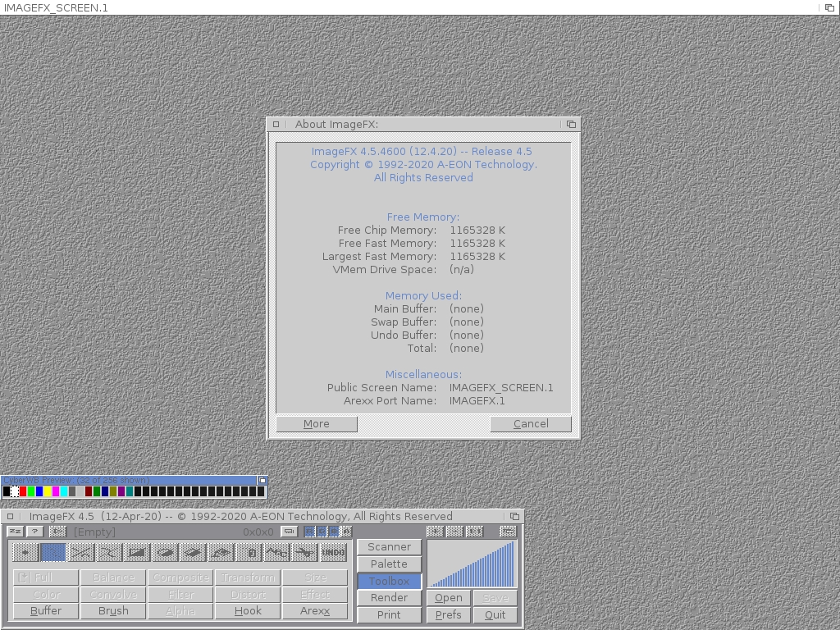
Task: Click the Open image button
Action: (448, 597)
